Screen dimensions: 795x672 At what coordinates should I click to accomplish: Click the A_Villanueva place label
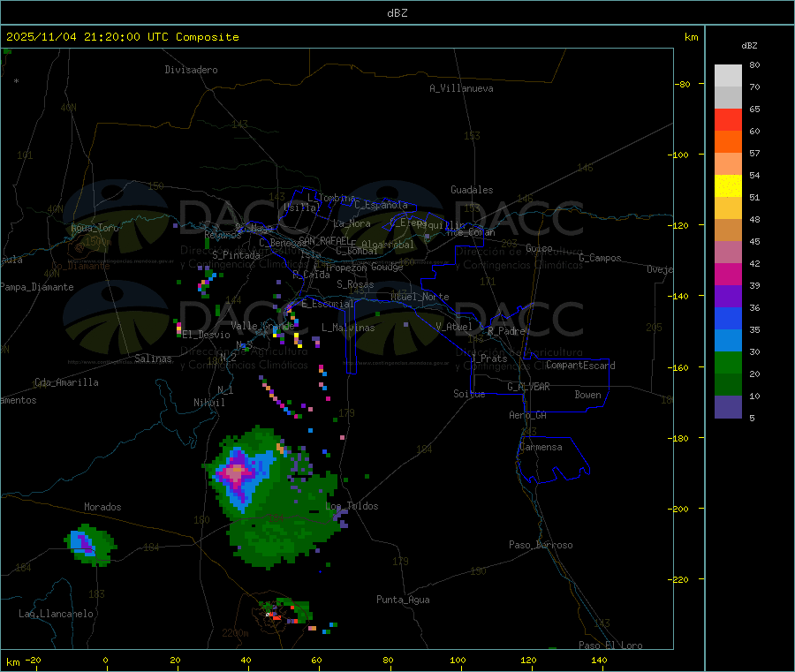click(x=461, y=88)
